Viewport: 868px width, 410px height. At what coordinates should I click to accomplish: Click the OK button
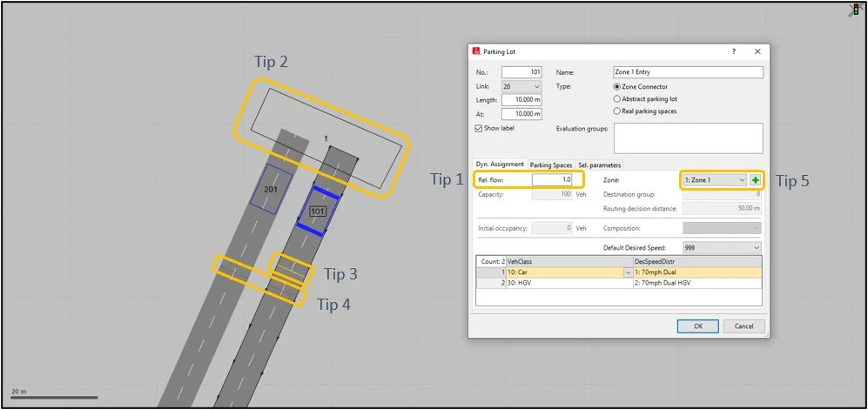click(698, 326)
